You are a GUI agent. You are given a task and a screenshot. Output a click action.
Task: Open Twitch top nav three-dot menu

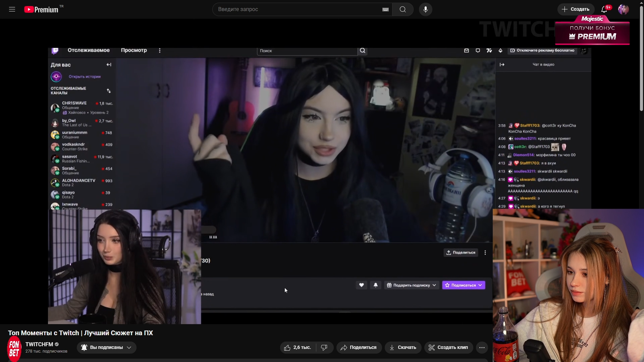160,50
